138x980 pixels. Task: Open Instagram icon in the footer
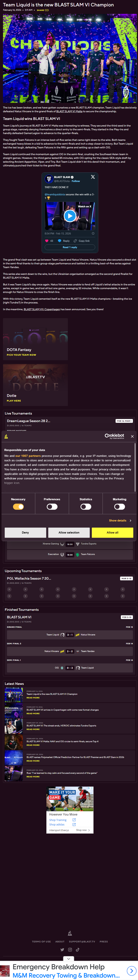[x=70, y=950]
